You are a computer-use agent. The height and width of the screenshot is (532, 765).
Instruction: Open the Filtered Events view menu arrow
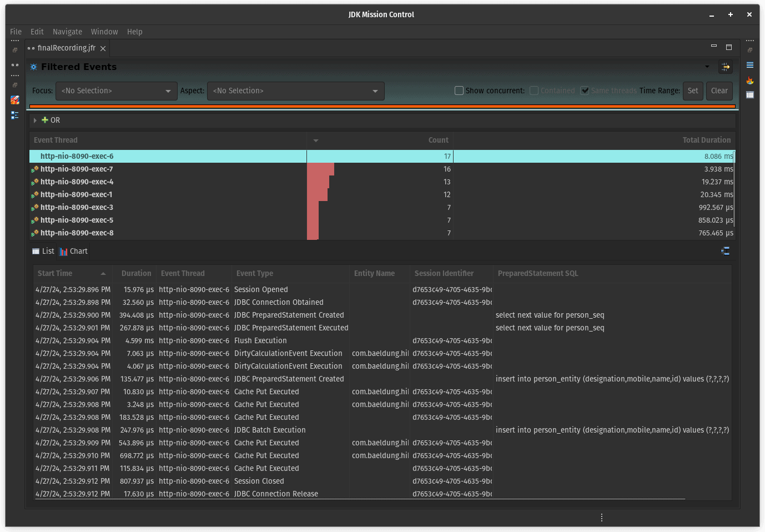(x=707, y=67)
